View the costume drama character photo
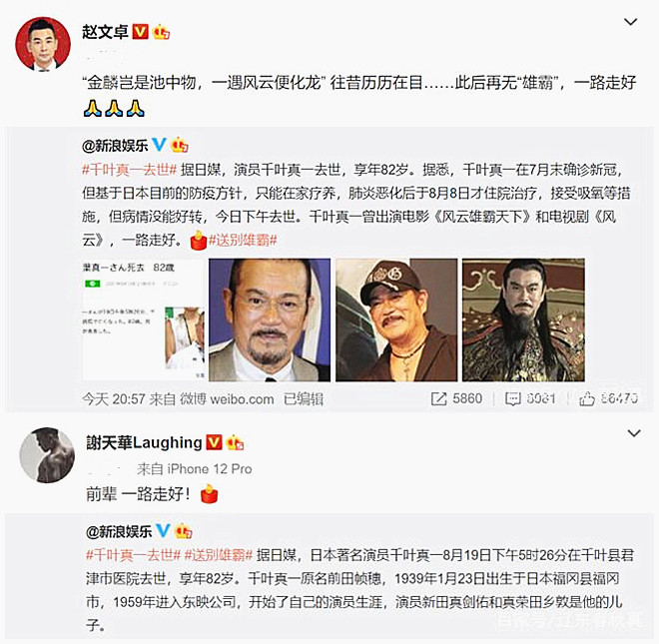659x644 pixels. coord(523,320)
